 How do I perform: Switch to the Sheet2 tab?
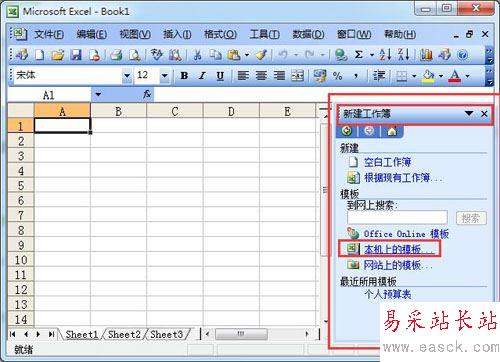[124, 334]
